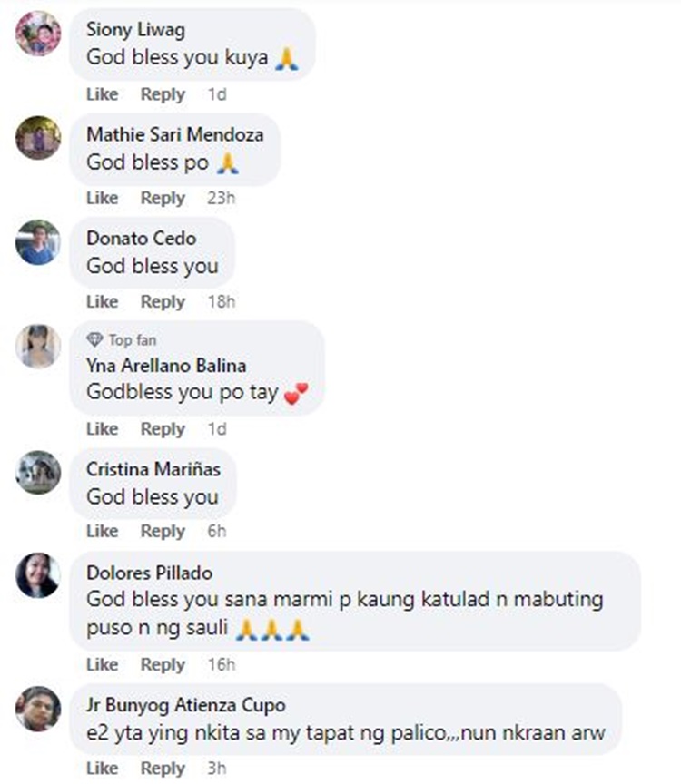The image size is (681, 784).
Task: Reply to Yna Arellano Balina's comment
Action: coord(163,429)
